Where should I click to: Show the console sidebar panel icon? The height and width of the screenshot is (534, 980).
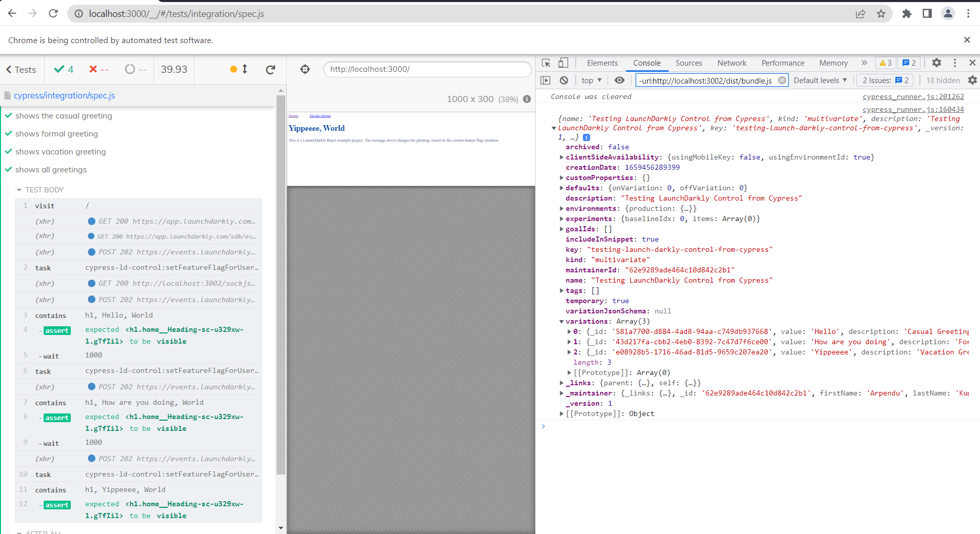[x=545, y=81]
